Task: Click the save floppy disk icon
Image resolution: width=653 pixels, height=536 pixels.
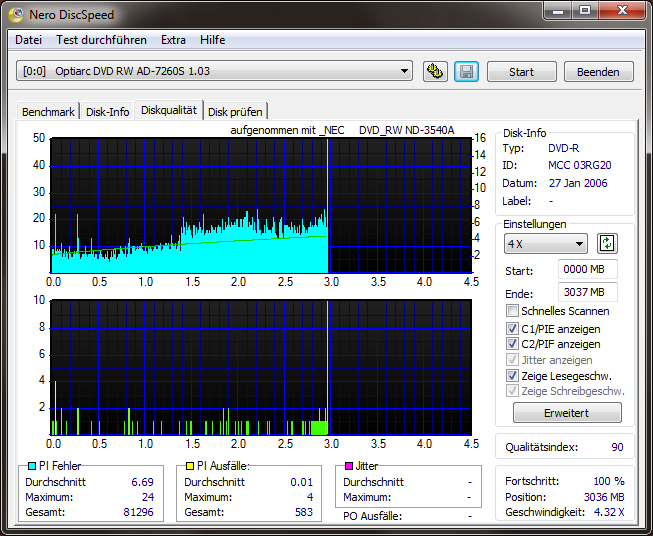Action: pos(466,72)
